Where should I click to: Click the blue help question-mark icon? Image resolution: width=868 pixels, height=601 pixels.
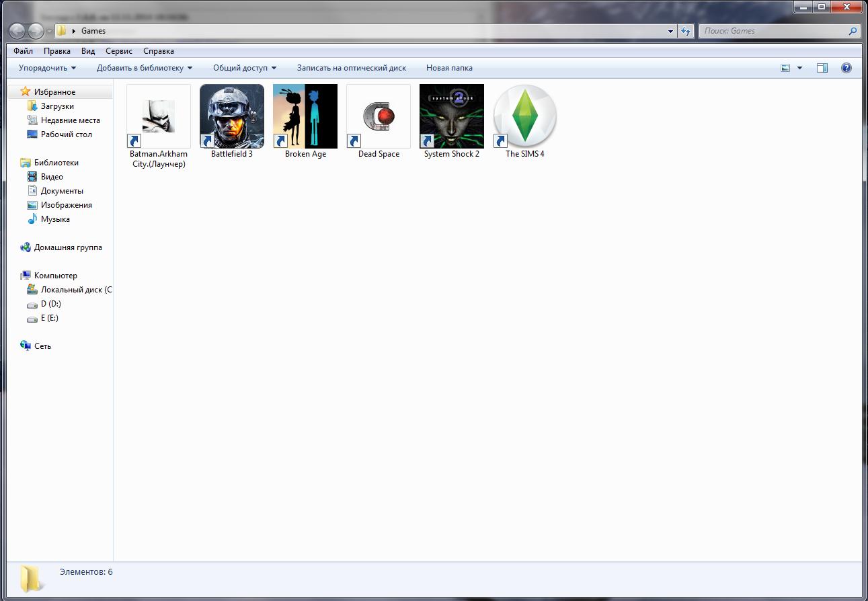pyautogui.click(x=846, y=68)
